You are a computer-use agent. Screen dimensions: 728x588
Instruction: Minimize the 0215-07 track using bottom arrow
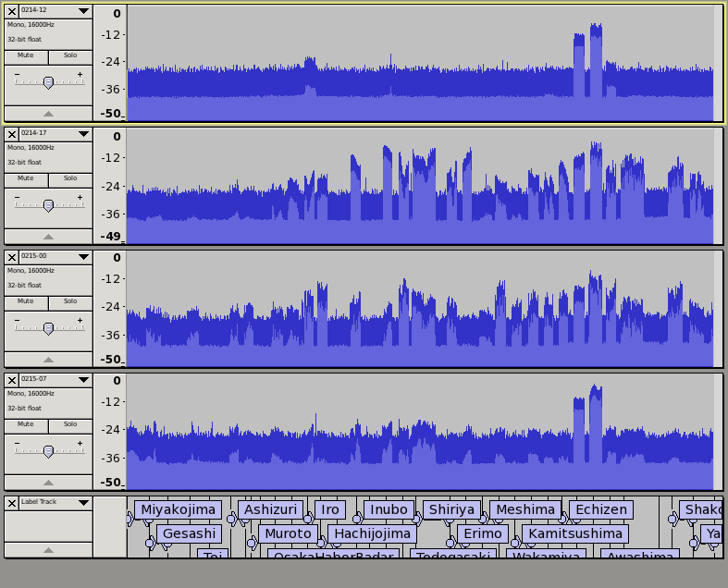click(x=48, y=483)
